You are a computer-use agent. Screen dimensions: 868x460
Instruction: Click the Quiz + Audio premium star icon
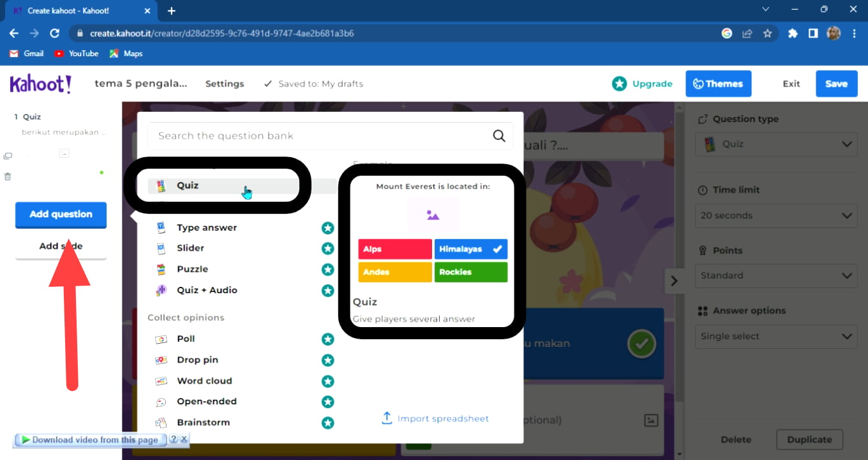(328, 291)
